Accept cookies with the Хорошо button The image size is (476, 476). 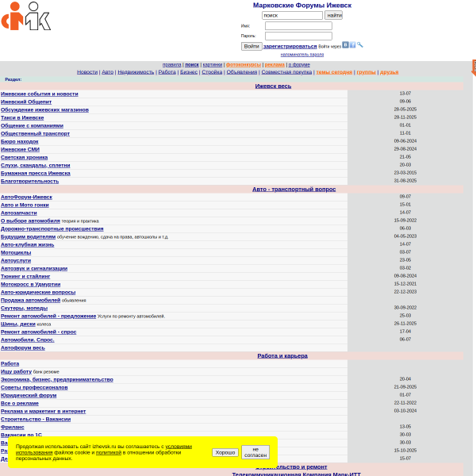225,452
